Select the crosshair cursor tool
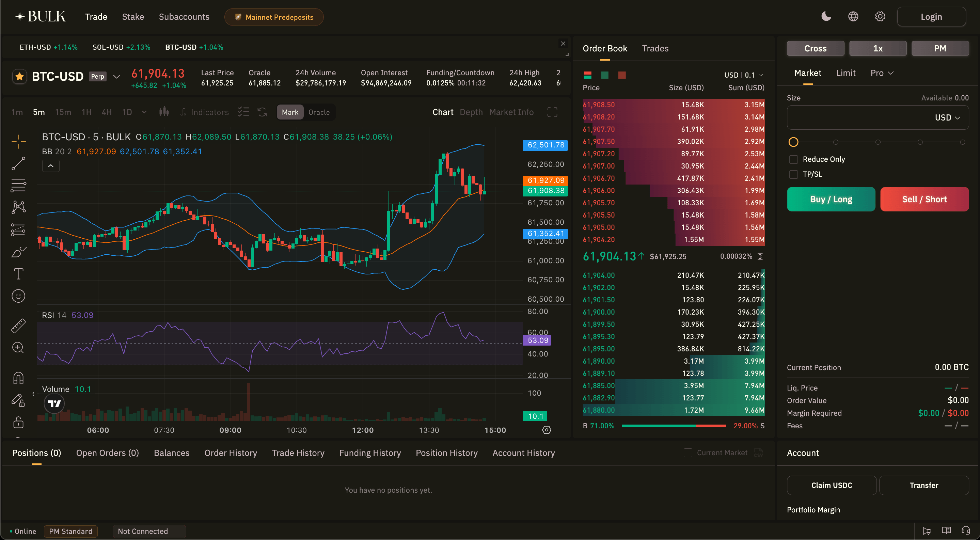The image size is (980, 540). click(x=18, y=142)
